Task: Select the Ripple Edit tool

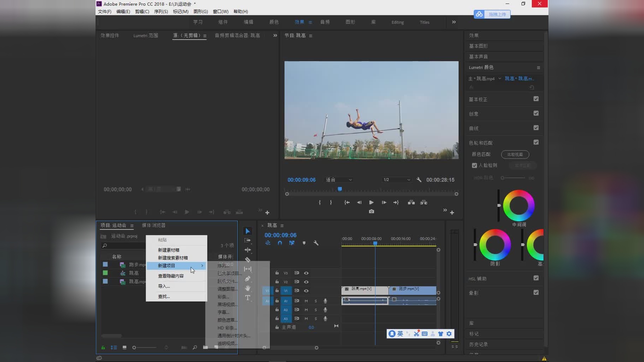Action: 247,250
